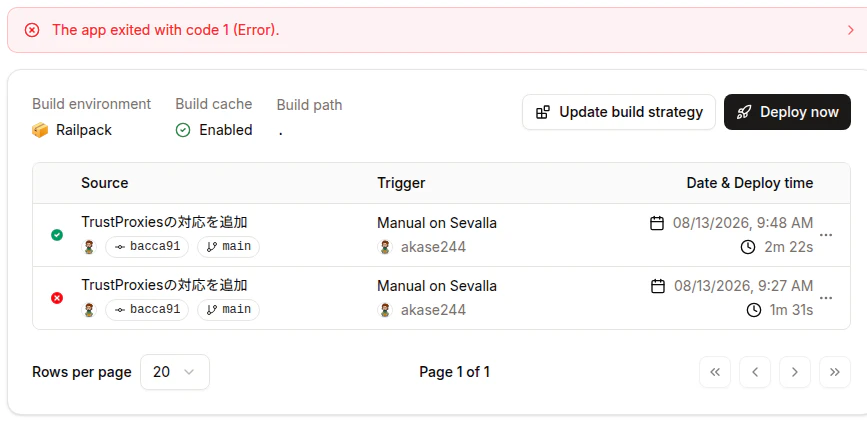The height and width of the screenshot is (426, 867).
Task: Click clock icon beside 1m 31s duration
Action: [x=754, y=310]
